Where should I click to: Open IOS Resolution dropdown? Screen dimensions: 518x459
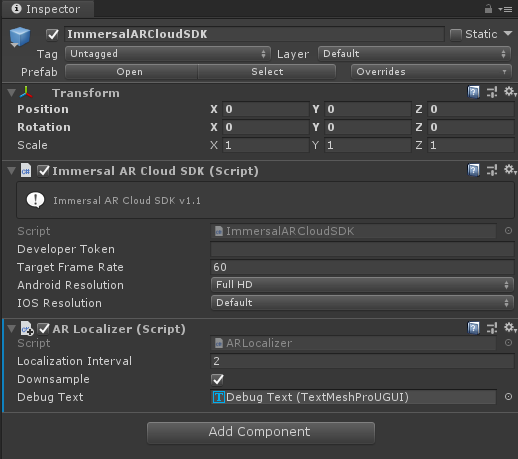[x=362, y=303]
